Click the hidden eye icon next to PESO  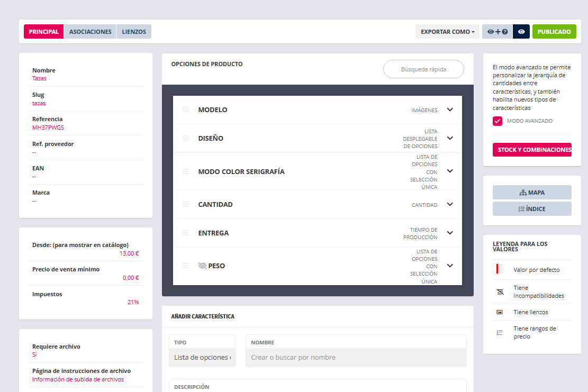point(202,266)
